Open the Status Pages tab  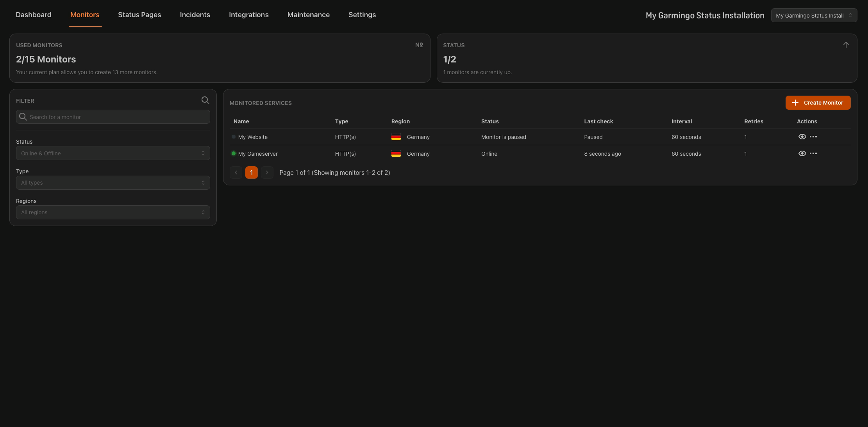139,15
